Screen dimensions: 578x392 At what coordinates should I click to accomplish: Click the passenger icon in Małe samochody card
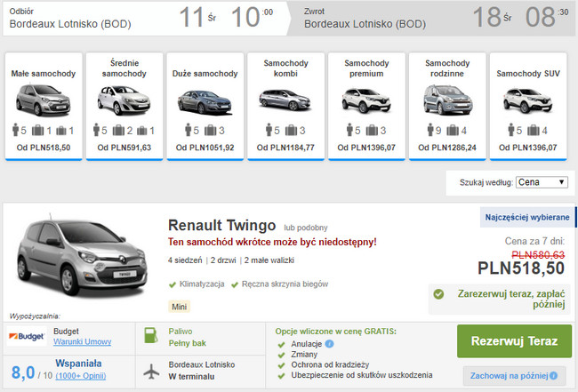(x=15, y=130)
